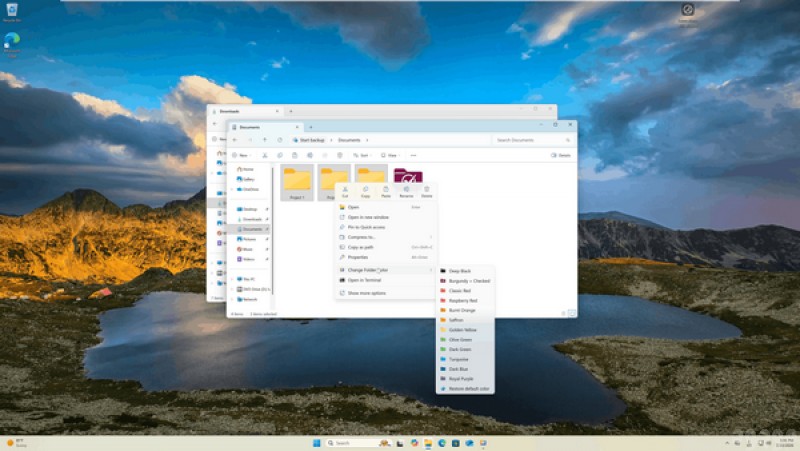Click the Windows Start button on taskbar

point(318,442)
